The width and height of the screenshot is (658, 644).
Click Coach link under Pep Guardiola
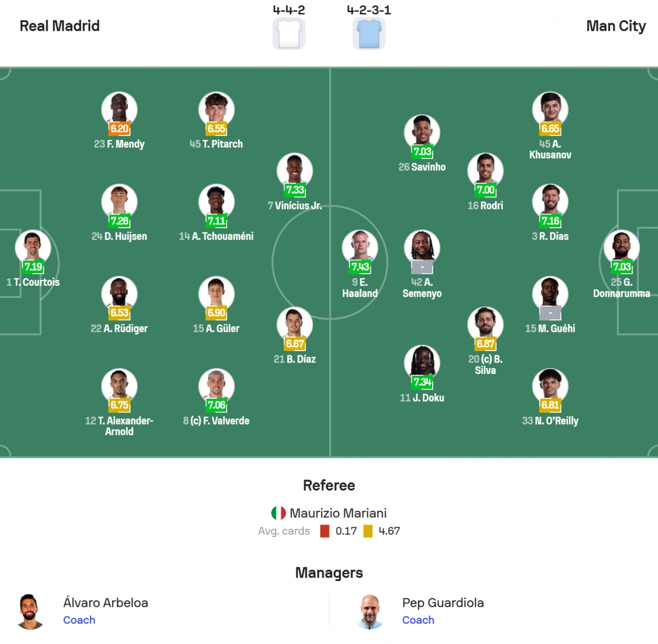point(418,620)
